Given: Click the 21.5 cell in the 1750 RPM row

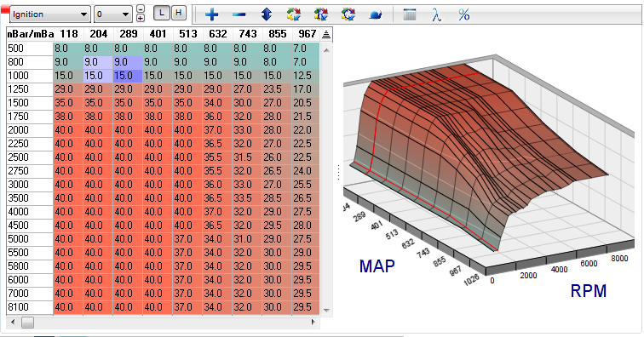Looking at the screenshot, I should [x=307, y=117].
